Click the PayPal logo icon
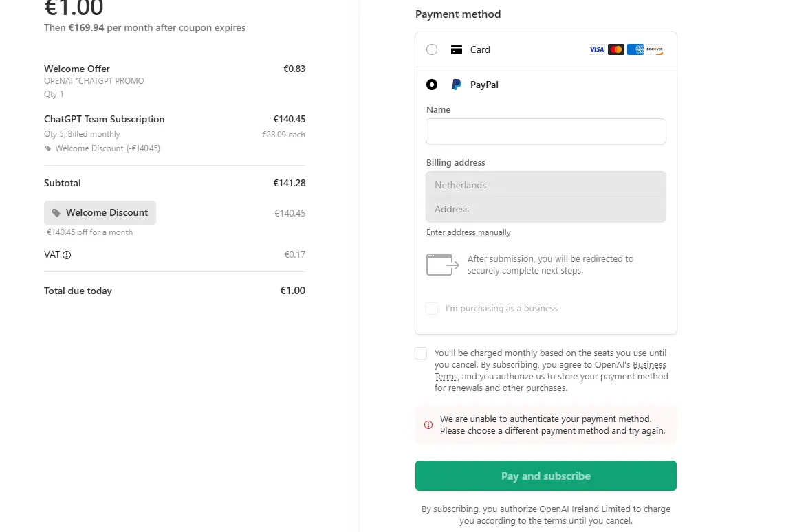Image resolution: width=797 pixels, height=532 pixels. 457,85
